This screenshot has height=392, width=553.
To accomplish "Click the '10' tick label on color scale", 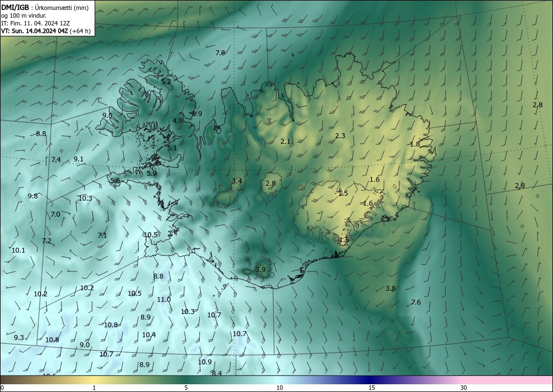I will click(279, 388).
